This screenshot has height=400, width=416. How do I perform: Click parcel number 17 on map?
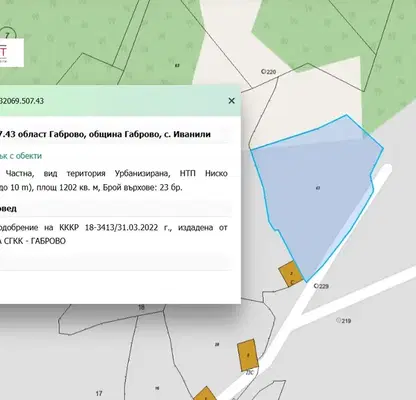point(99,394)
